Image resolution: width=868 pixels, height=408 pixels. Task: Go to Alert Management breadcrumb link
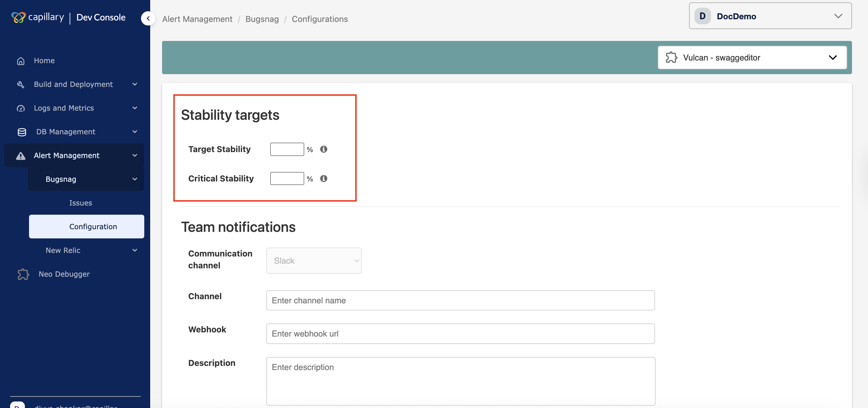pos(197,19)
